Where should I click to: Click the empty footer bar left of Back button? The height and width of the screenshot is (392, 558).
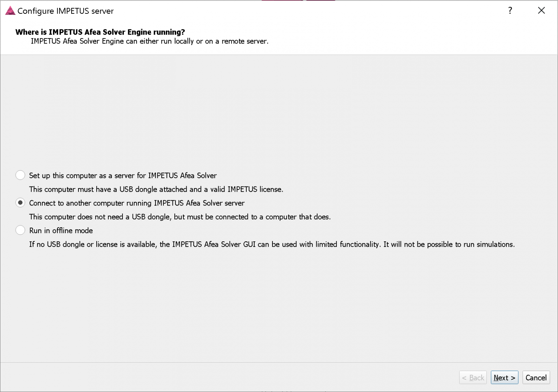coord(229,377)
